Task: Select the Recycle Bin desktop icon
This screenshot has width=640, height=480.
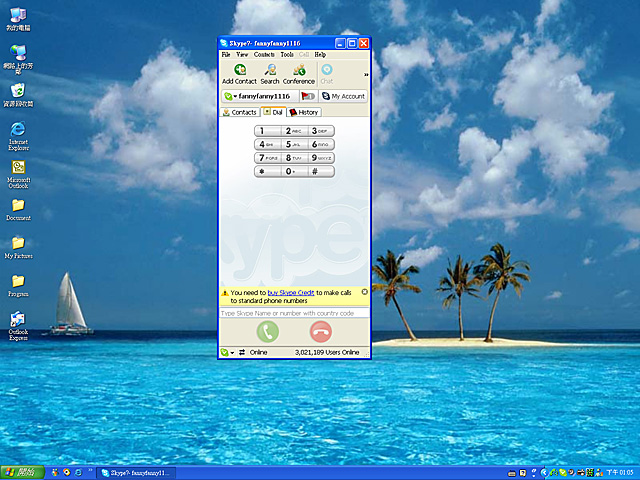Action: click(18, 95)
